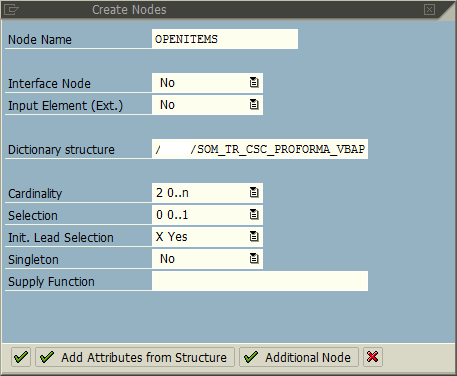Open the Cardinality dropdown

(x=254, y=192)
